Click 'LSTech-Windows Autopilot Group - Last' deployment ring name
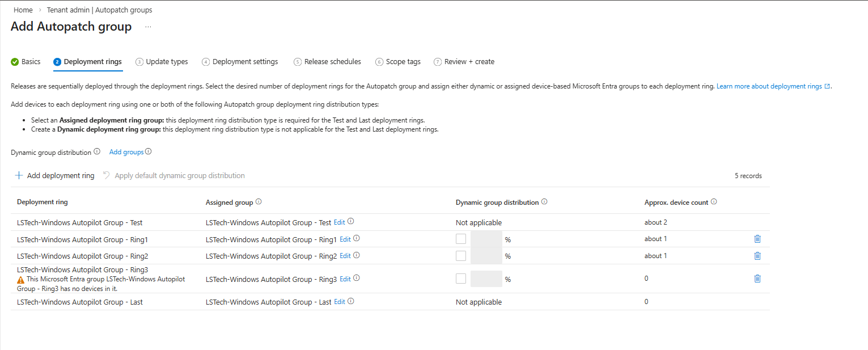The image size is (868, 350). (x=80, y=302)
